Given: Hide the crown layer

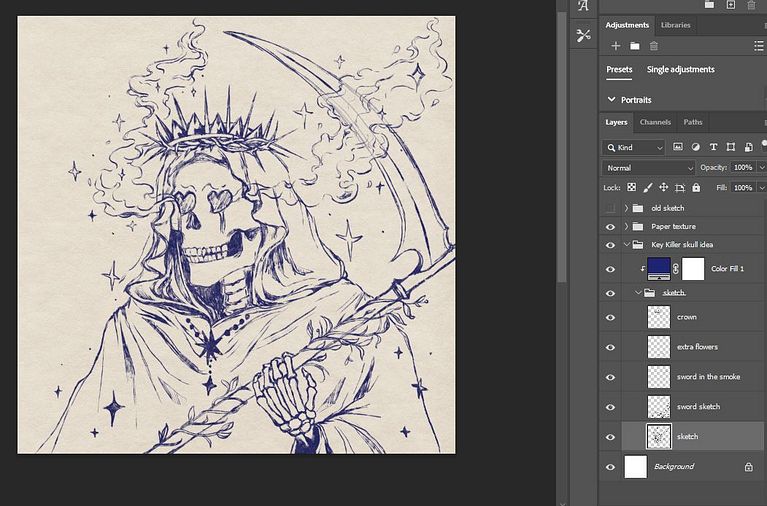Looking at the screenshot, I should click(610, 317).
